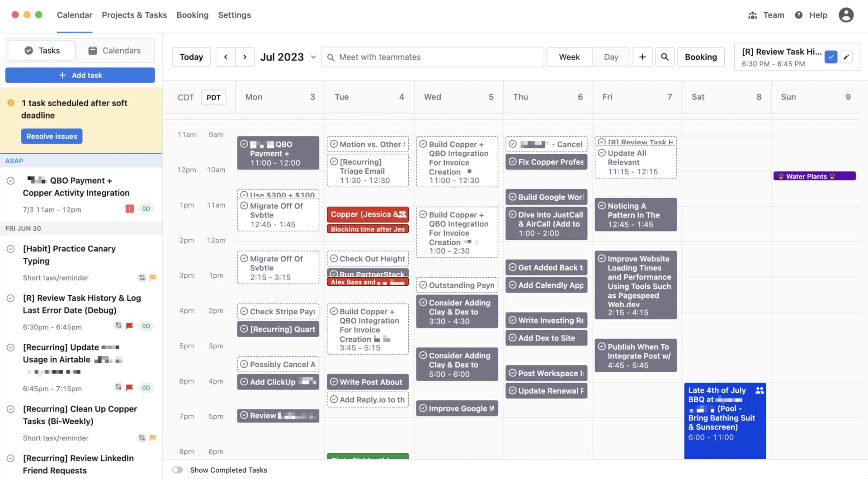Select the Week view option
Viewport: 868px width, 479px height.
(x=569, y=57)
